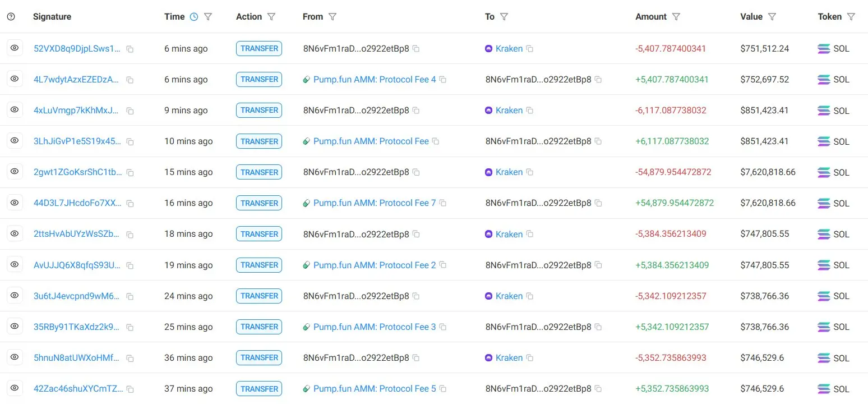Toggle the clock icon next to Time
Viewport: 868px width, 404px height.
[x=194, y=17]
